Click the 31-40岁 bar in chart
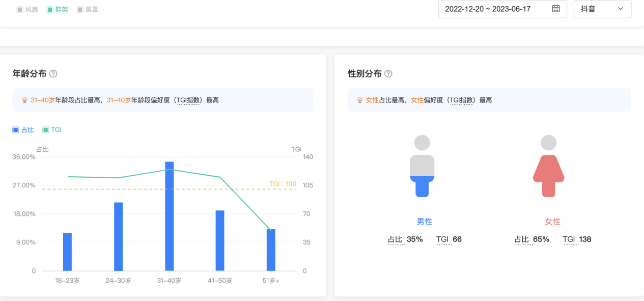The width and height of the screenshot is (644, 301). click(169, 216)
